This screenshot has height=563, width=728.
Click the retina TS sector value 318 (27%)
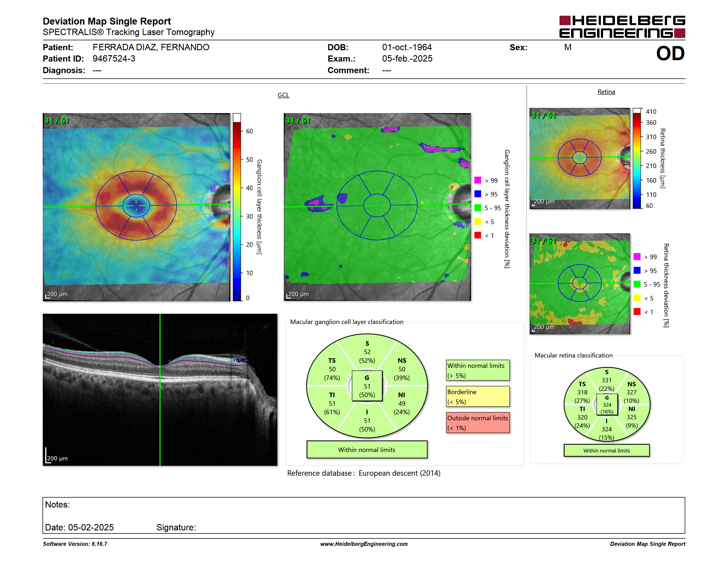point(582,392)
